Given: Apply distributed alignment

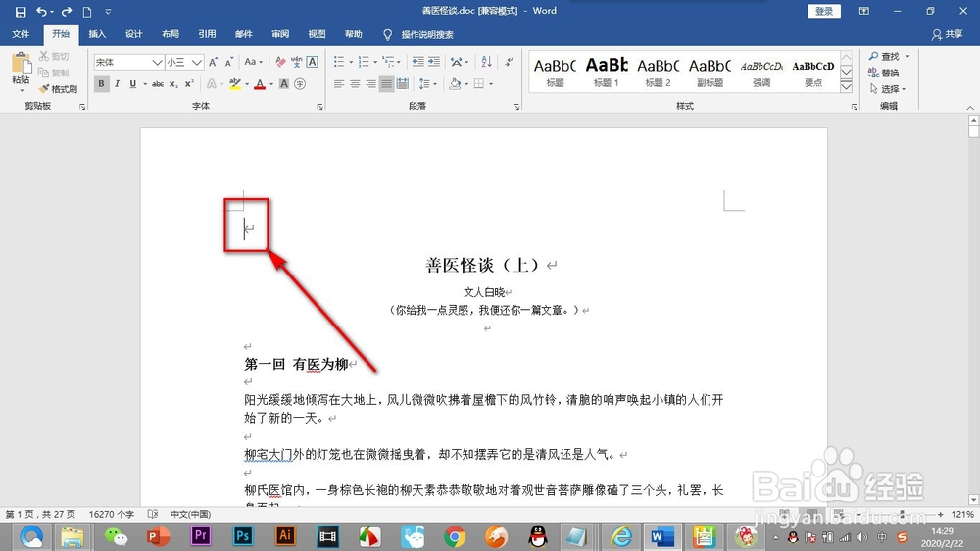Looking at the screenshot, I should (403, 83).
